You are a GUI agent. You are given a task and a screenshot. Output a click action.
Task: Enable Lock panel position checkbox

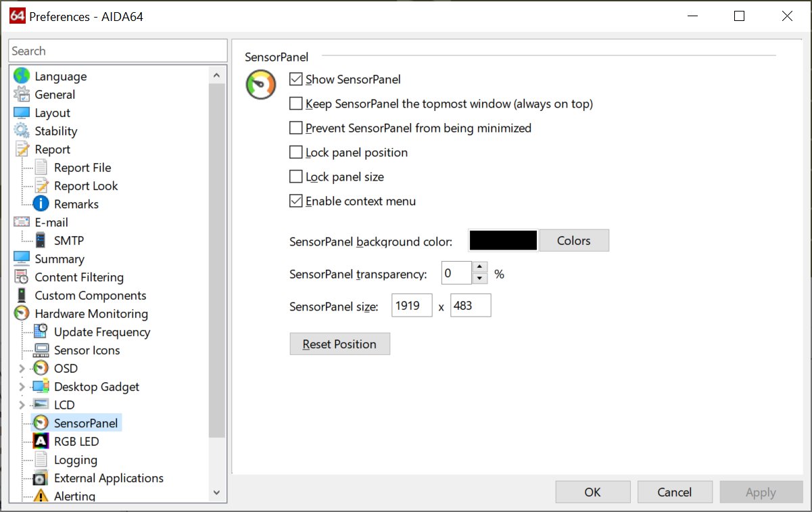tap(295, 152)
